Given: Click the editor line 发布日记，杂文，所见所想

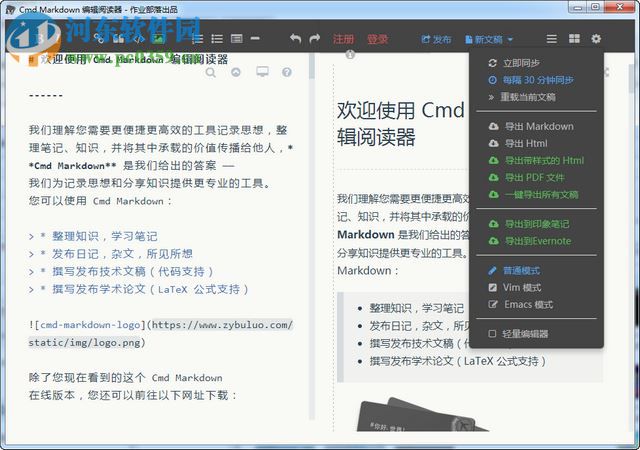Looking at the screenshot, I should 122,254.
